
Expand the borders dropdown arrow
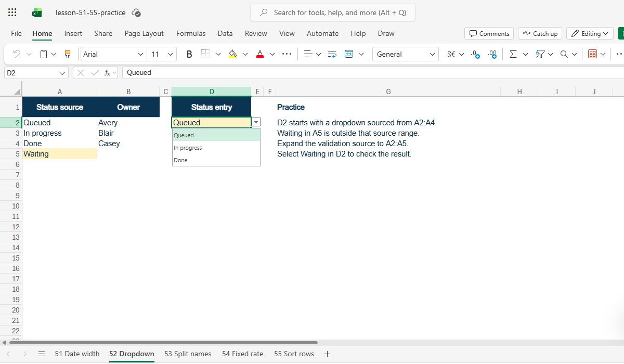coord(218,54)
